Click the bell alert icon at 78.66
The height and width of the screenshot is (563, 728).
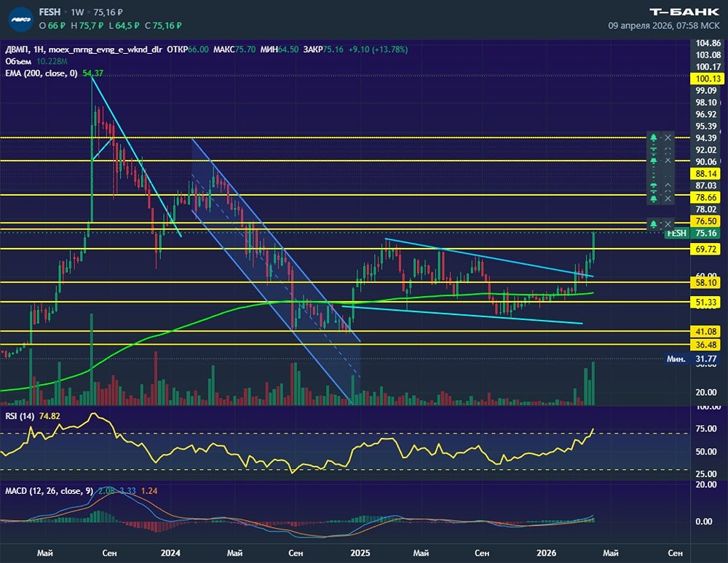pyautogui.click(x=654, y=198)
